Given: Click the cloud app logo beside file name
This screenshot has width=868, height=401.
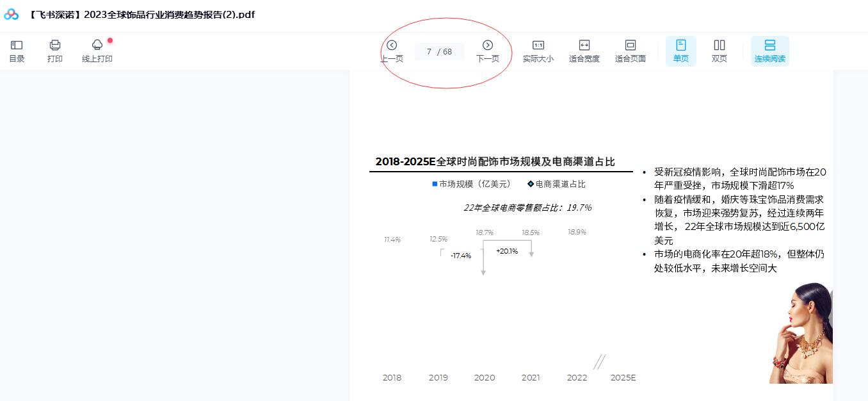Looking at the screenshot, I should [12, 15].
